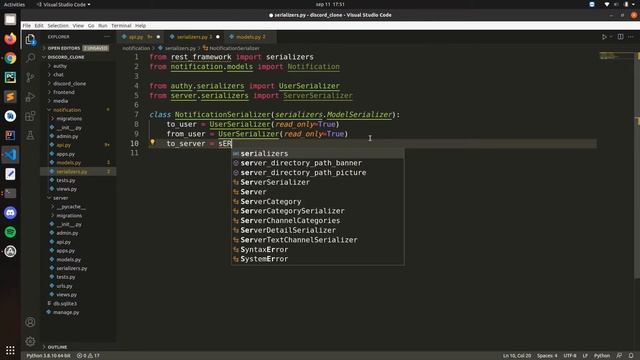The height and width of the screenshot is (360, 640).
Task: Open the Run and Debug view
Action: point(30,97)
